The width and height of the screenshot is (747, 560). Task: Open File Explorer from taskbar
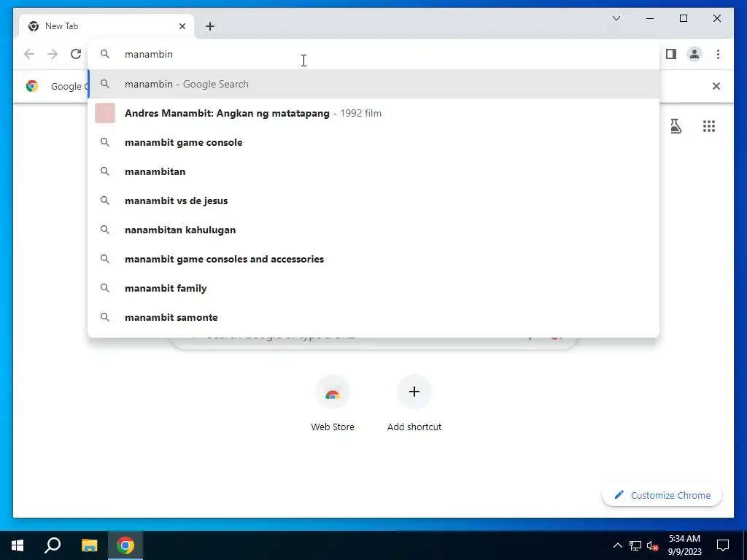point(89,545)
